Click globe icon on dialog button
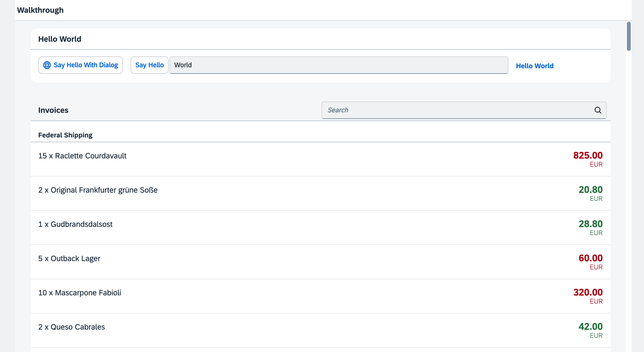 point(47,65)
